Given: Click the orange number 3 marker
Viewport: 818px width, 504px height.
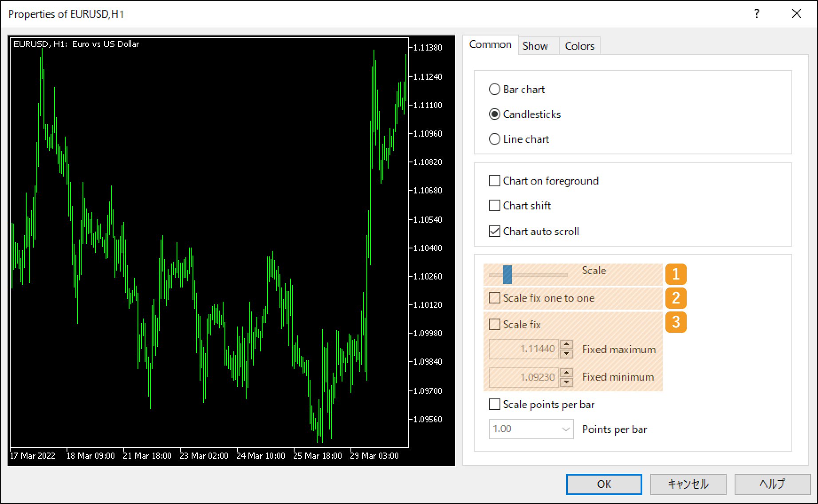Looking at the screenshot, I should point(676,322).
